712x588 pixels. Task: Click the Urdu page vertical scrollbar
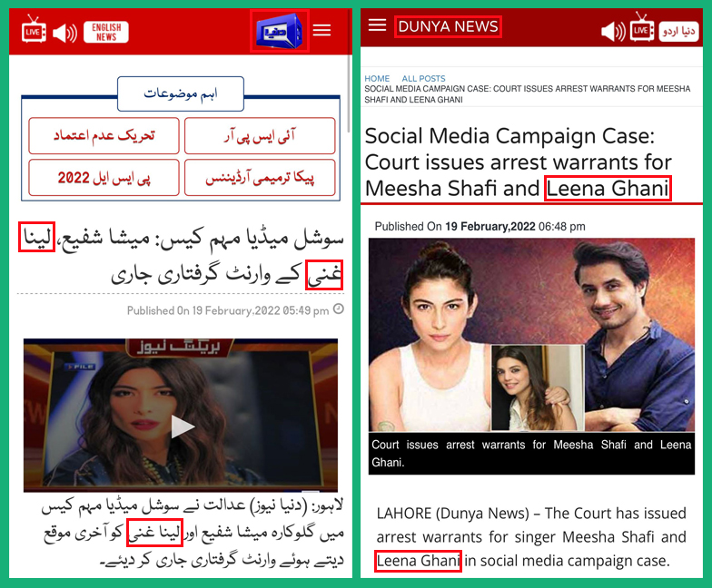pyautogui.click(x=349, y=73)
